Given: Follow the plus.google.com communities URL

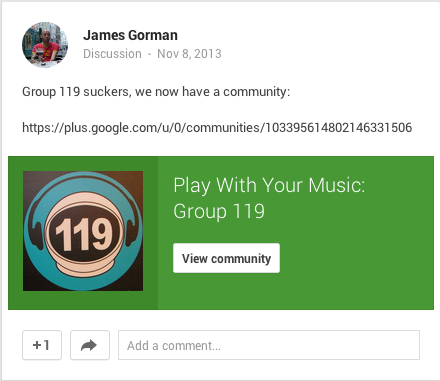Looking at the screenshot, I should tap(217, 127).
